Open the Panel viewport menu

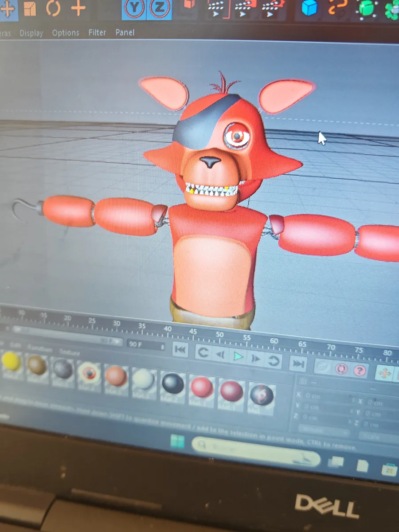(x=125, y=32)
